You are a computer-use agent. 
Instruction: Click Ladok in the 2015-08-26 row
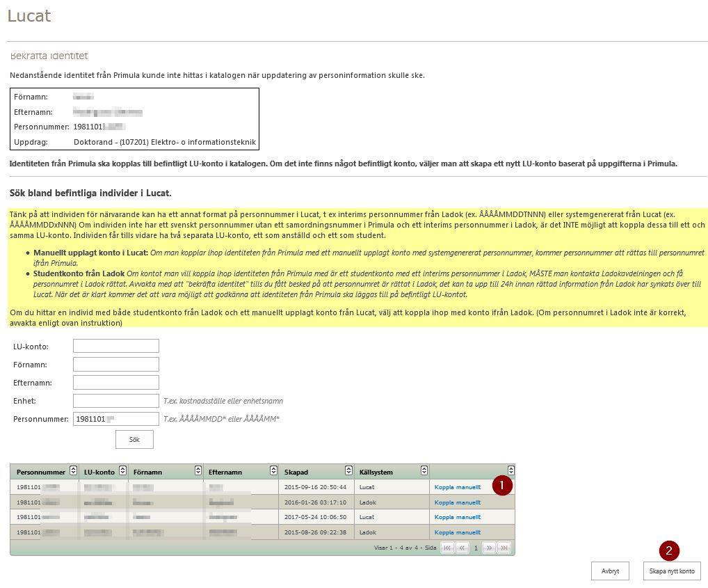point(367,532)
